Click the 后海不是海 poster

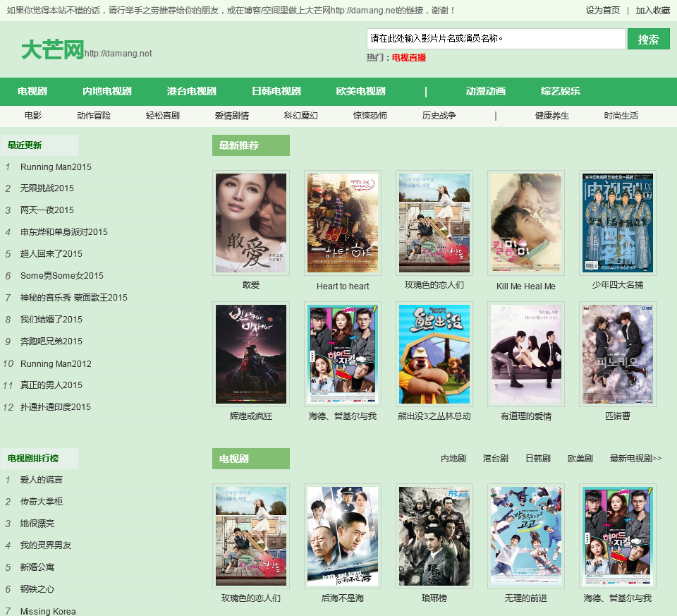343,536
